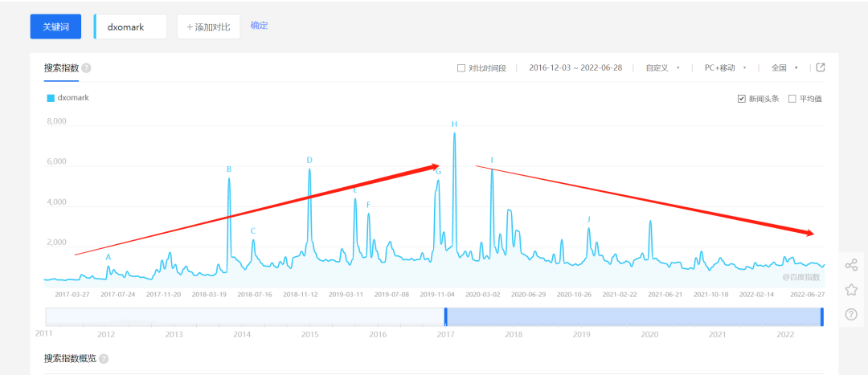This screenshot has height=375, width=868.
Task: Open help tooltip next to 搜索指数概览
Action: [x=104, y=359]
